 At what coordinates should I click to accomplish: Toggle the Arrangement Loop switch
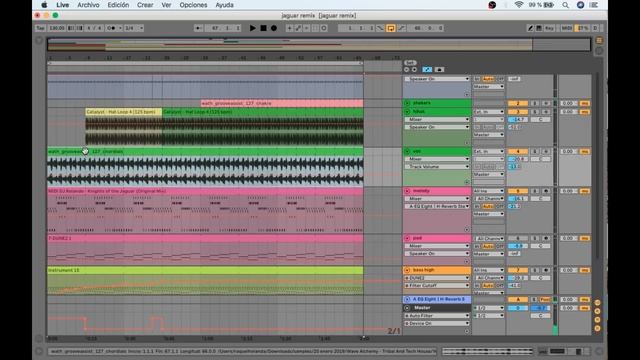pyautogui.click(x=391, y=28)
